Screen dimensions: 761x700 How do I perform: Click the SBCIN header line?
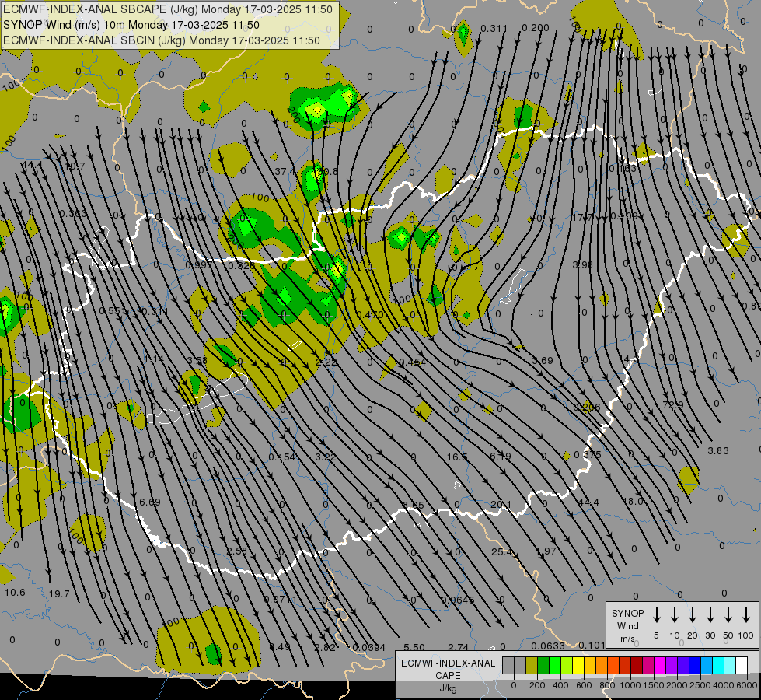point(162,40)
